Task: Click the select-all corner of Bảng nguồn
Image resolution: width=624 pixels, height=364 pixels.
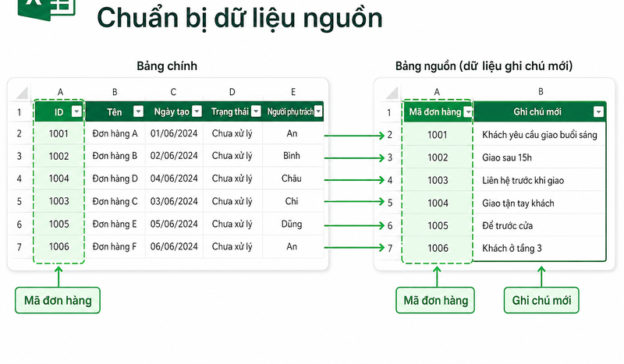Action: pos(392,92)
